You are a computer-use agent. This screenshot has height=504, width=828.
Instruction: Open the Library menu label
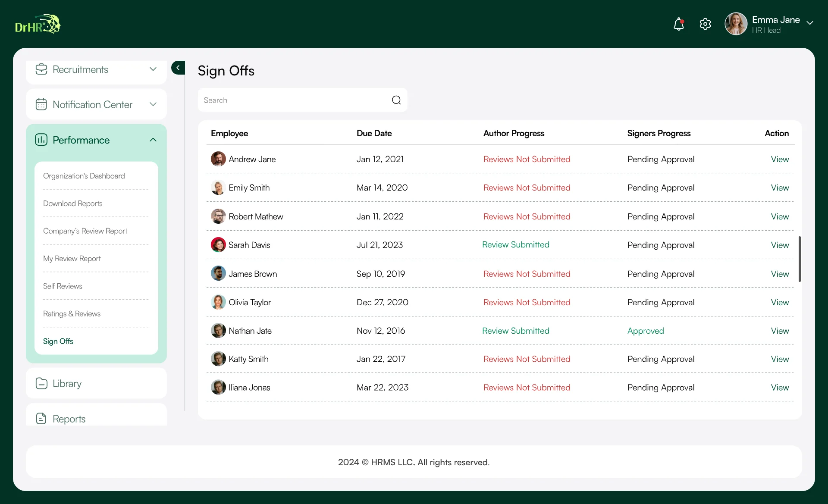[67, 384]
